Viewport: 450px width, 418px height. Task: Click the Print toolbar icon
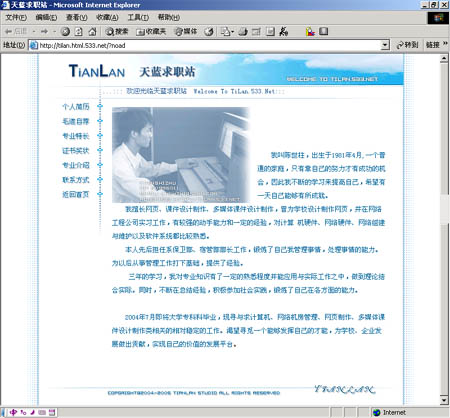[243, 32]
